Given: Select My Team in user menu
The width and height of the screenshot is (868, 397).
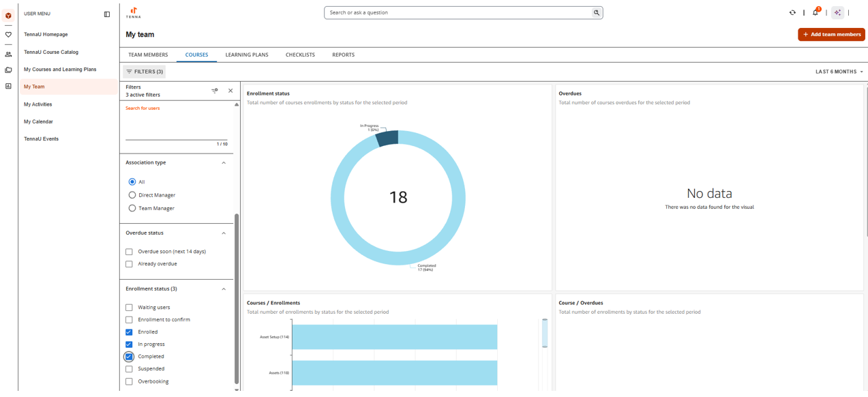Looking at the screenshot, I should coord(68,87).
